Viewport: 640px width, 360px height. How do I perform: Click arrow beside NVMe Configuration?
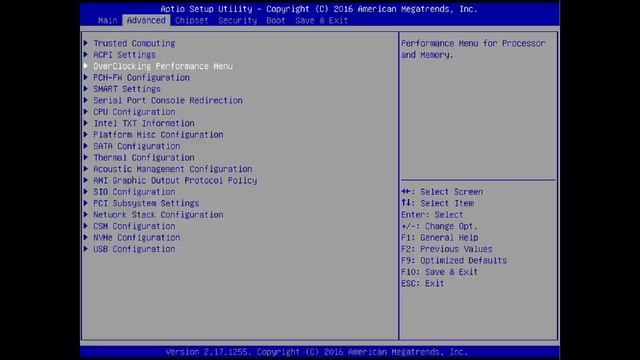pyautogui.click(x=86, y=237)
